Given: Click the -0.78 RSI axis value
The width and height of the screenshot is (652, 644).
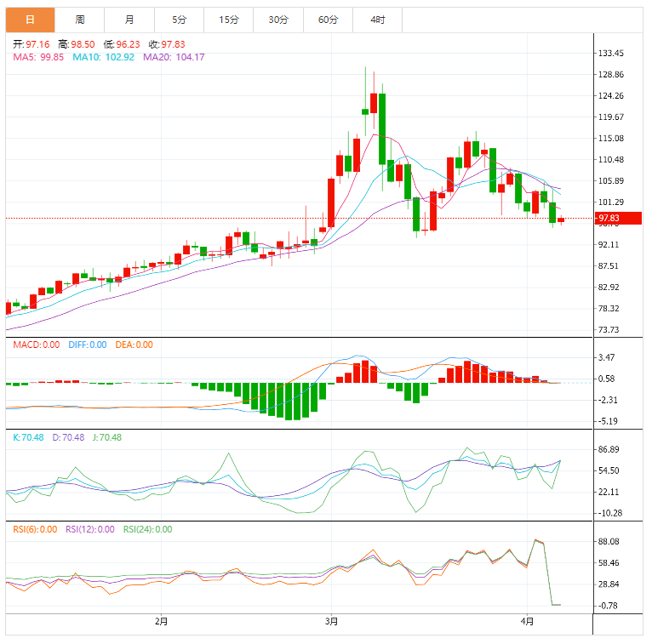Looking at the screenshot, I should click(607, 607).
